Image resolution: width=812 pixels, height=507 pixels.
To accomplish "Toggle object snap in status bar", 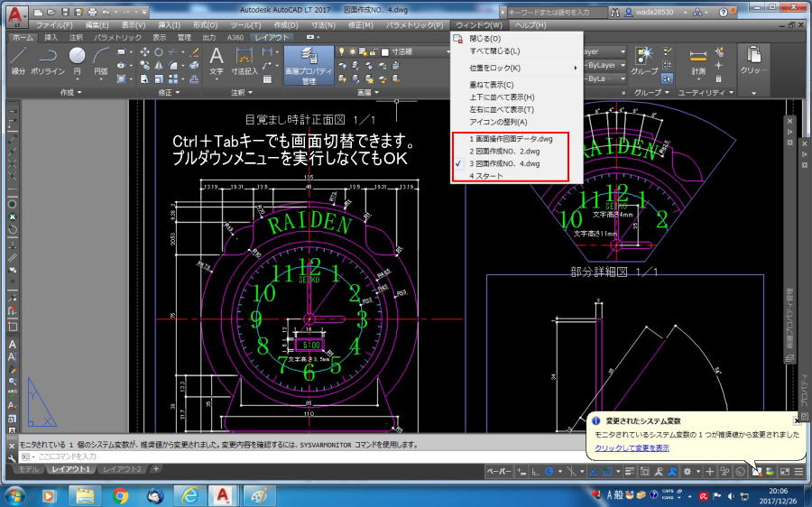I will pos(607,471).
